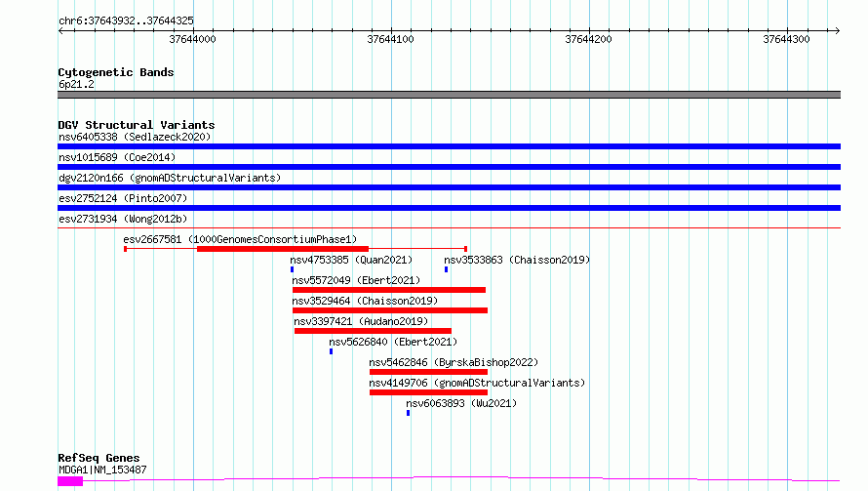Click the MDGA1|NM_153487 gene label
This screenshot has height=491, width=868.
tap(102, 470)
